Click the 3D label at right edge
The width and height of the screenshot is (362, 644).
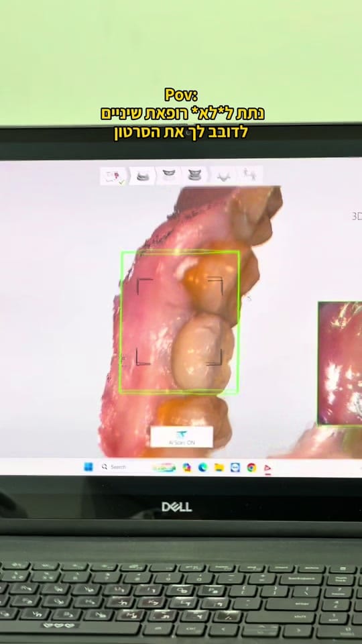(x=356, y=217)
